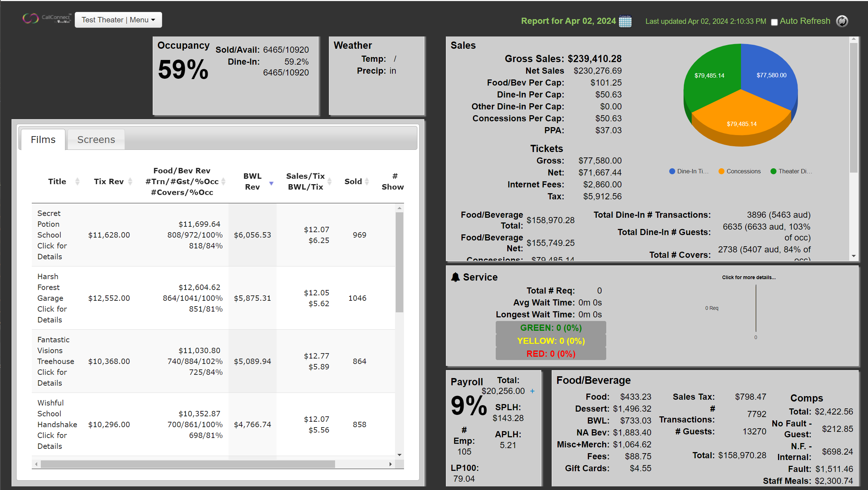Sort by Sold column arrows
Screen dimensions: 868x490
(367, 181)
